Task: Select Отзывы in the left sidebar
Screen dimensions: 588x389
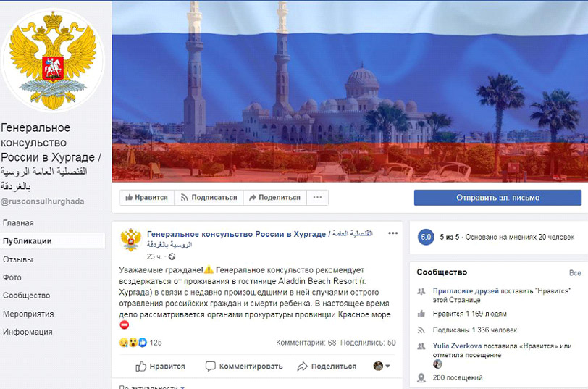Action: pyautogui.click(x=17, y=259)
